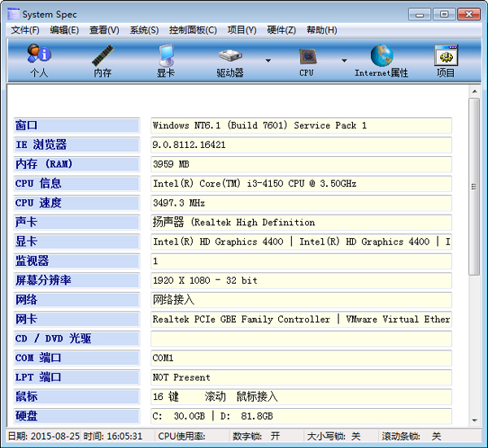This screenshot has width=488, height=448.
Task: Click the Realtek PCIe GBE network card field
Action: pos(301,320)
